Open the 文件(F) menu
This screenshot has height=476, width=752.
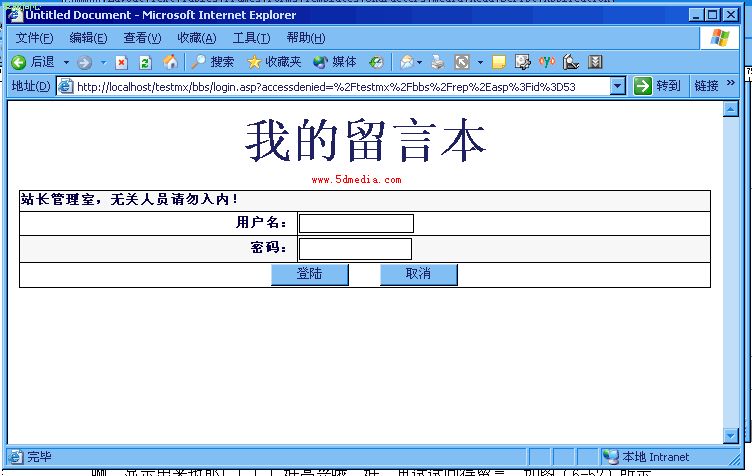pyautogui.click(x=34, y=38)
